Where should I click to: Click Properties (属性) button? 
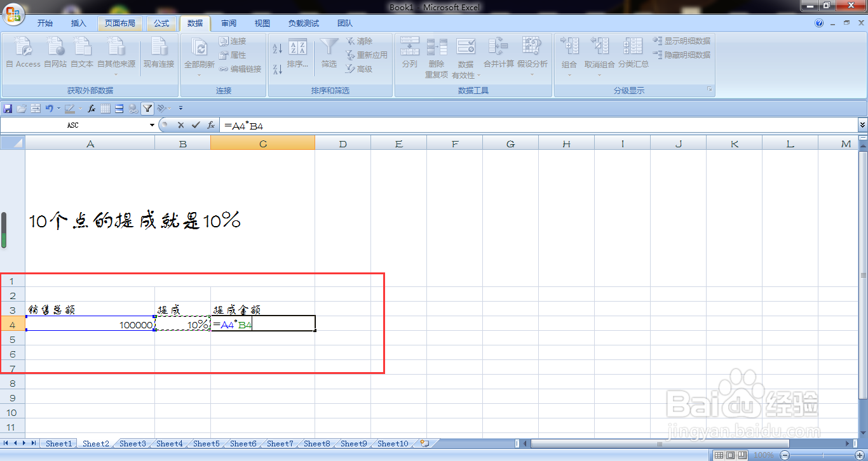[x=233, y=55]
